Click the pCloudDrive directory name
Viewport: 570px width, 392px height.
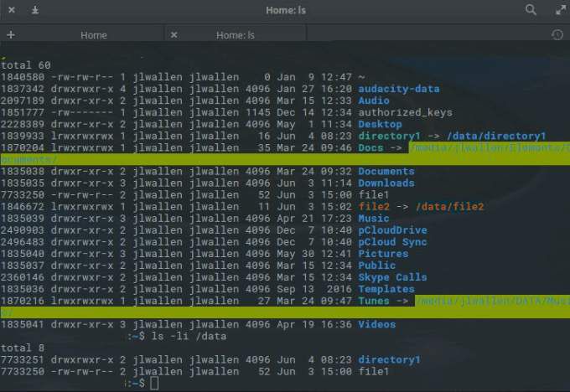[392, 230]
